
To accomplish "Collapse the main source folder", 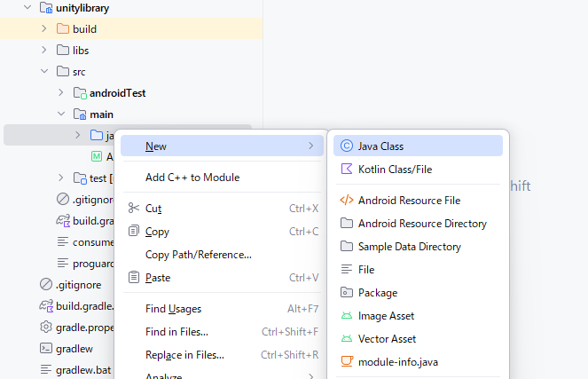I will pos(61,114).
